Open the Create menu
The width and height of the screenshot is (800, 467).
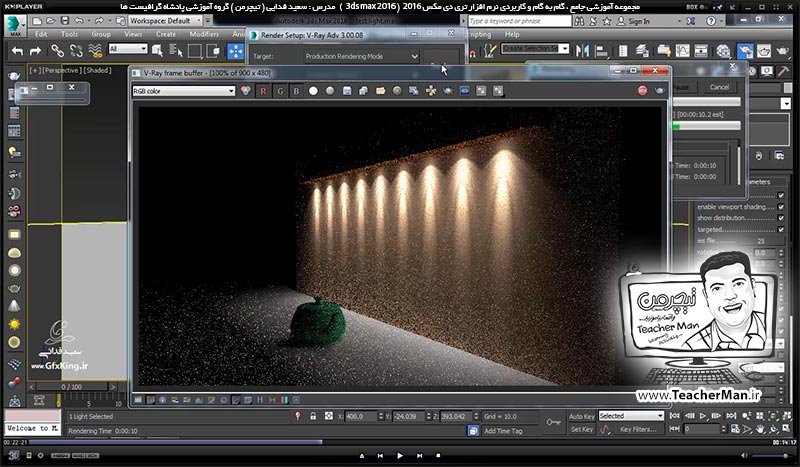166,34
